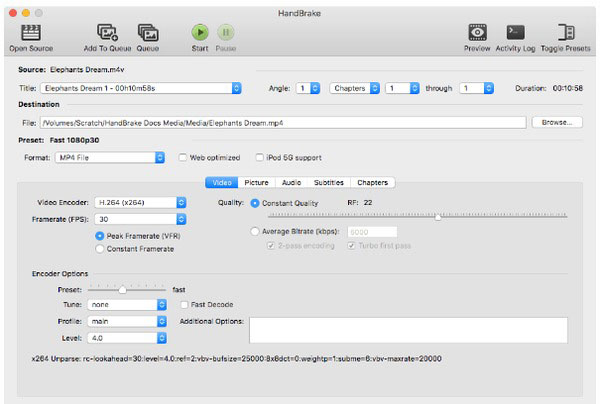Enable the Web optimized checkbox
The height and width of the screenshot is (404, 600).
tap(183, 158)
